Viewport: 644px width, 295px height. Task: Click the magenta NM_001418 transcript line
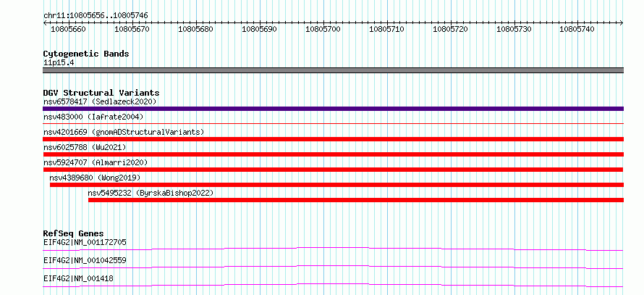(x=333, y=285)
